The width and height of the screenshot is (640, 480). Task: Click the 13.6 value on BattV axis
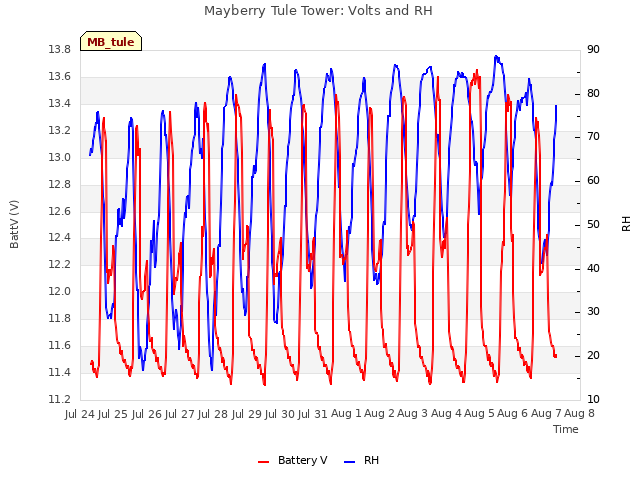[x=59, y=77]
